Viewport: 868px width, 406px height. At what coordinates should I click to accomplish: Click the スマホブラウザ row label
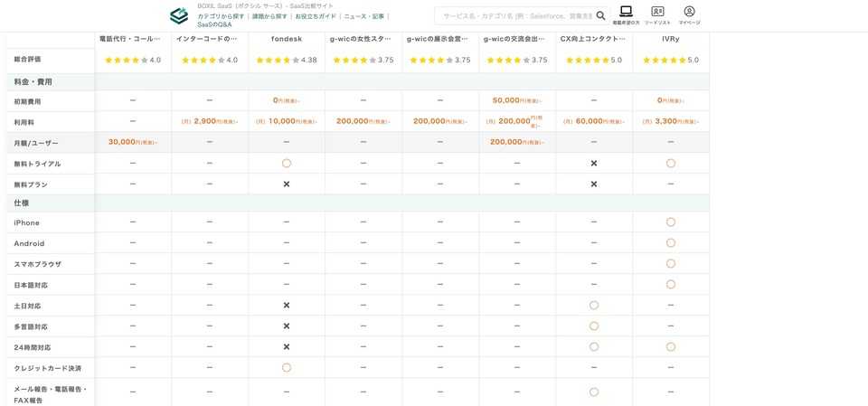click(37, 264)
